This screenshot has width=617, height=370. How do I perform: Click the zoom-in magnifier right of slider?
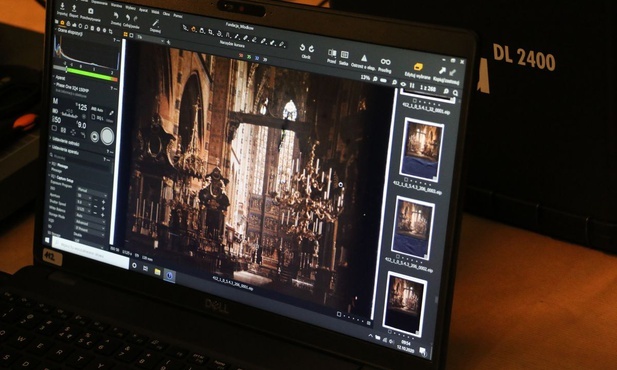point(394,82)
